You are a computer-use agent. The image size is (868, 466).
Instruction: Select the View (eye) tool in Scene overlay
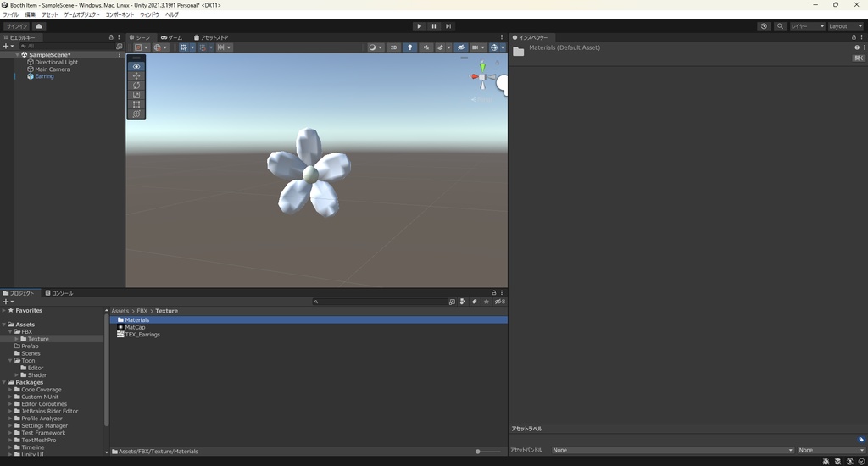point(136,66)
